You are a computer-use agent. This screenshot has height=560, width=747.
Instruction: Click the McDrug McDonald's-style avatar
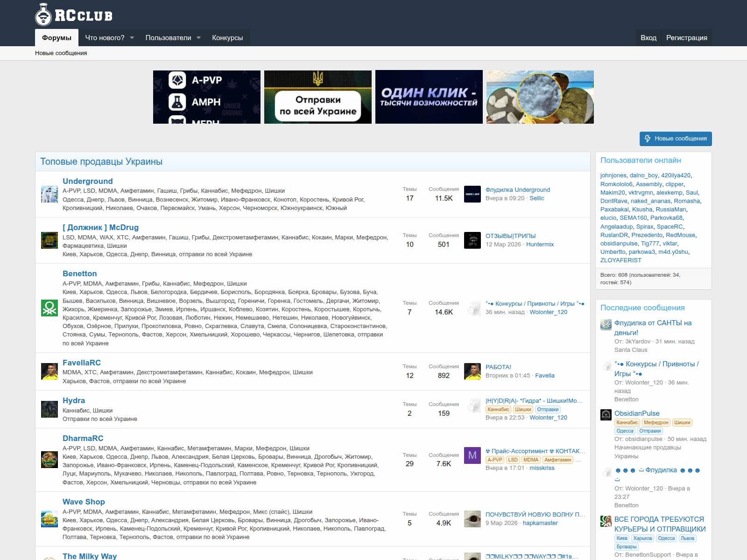coord(49,240)
